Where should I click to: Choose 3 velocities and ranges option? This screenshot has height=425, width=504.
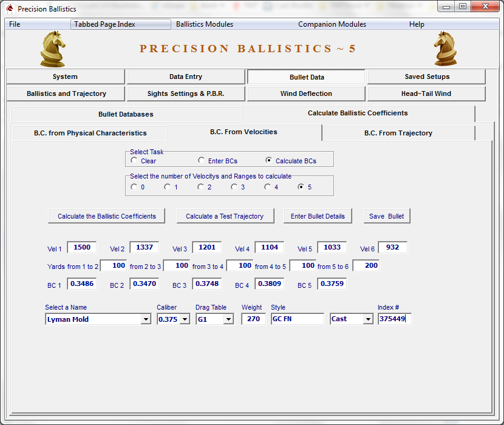coord(234,187)
